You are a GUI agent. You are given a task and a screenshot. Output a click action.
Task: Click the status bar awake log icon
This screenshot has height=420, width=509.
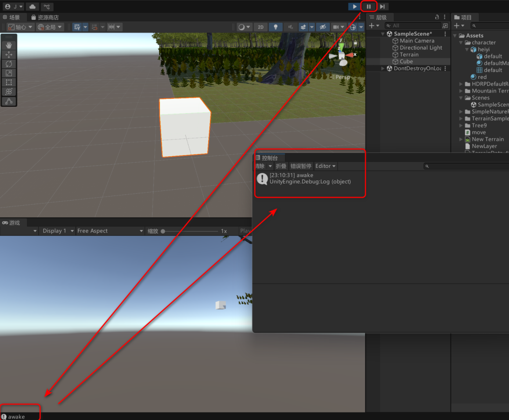[4, 417]
